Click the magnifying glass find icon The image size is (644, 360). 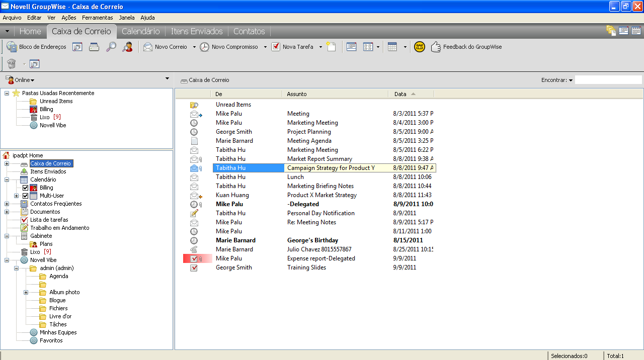(111, 47)
